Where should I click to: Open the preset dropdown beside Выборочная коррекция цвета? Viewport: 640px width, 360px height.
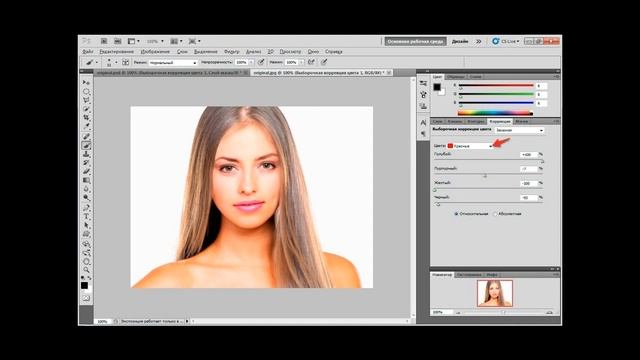(x=519, y=130)
